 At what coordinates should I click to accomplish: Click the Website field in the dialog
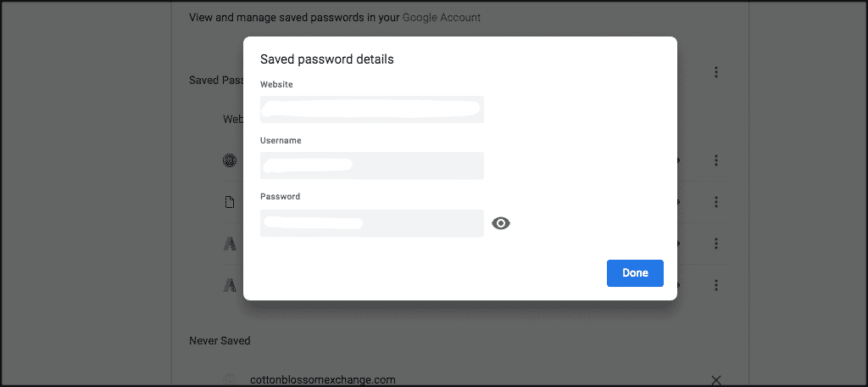point(371,109)
